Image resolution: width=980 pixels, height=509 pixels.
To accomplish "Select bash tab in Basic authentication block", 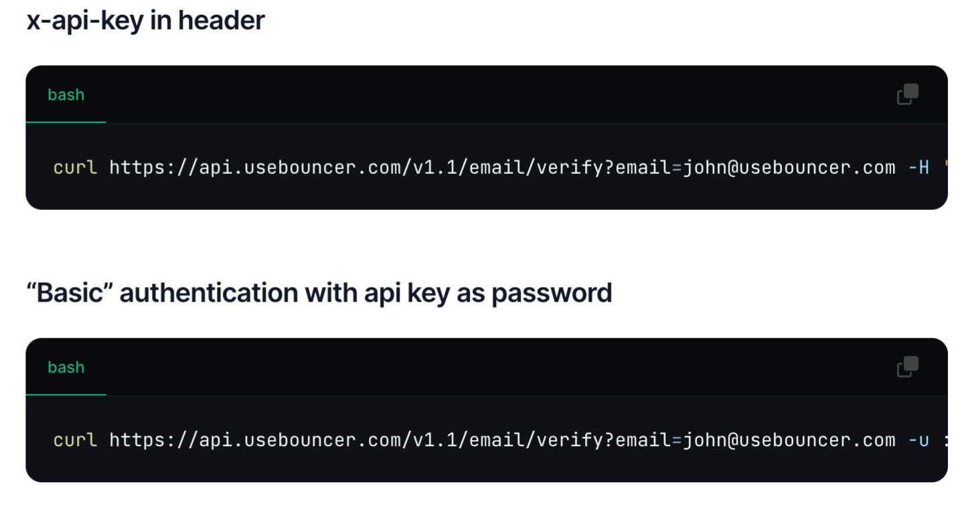I will pyautogui.click(x=66, y=367).
